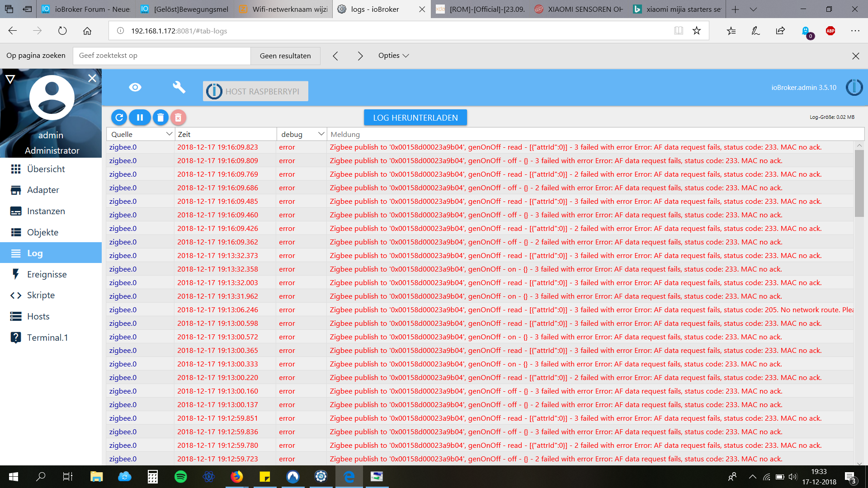Click the ioBroker logo top right

[x=854, y=87]
